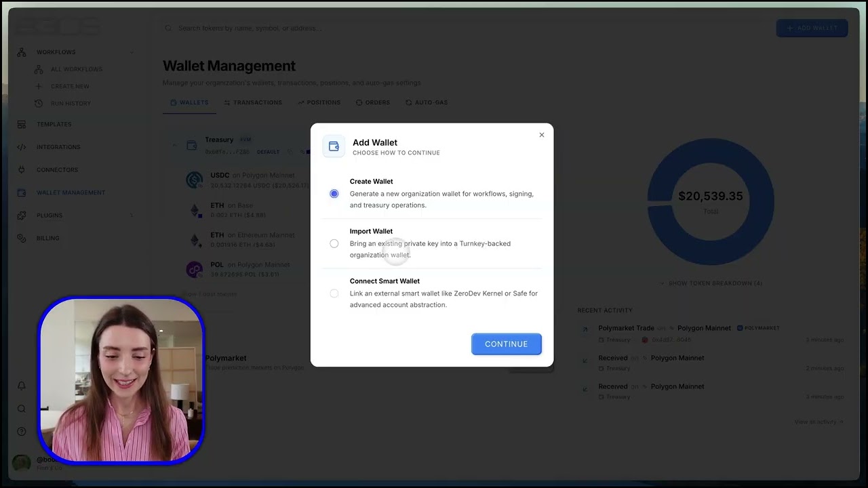Viewport: 868px width, 488px height.
Task: Collapse the Treasury wallet row chevron
Action: (x=174, y=145)
